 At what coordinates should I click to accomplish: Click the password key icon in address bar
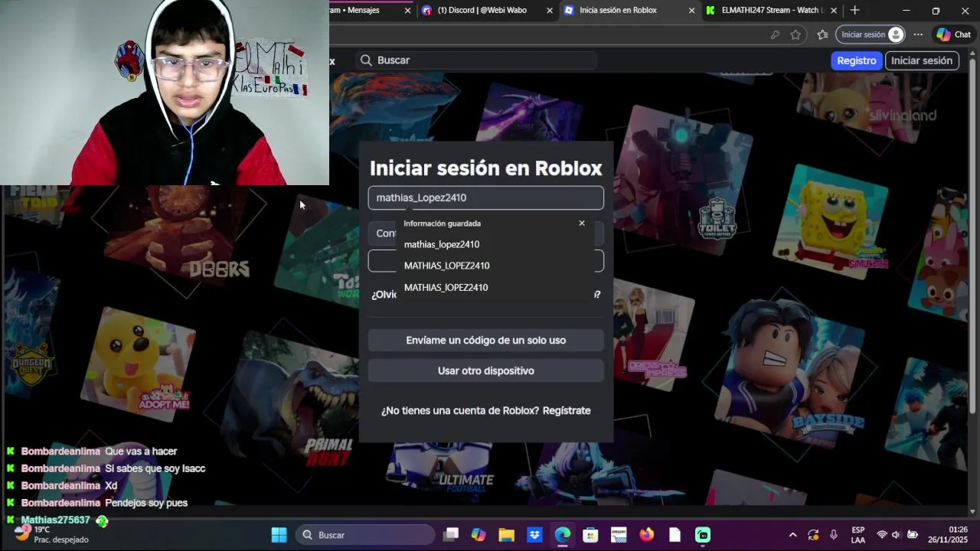(775, 34)
